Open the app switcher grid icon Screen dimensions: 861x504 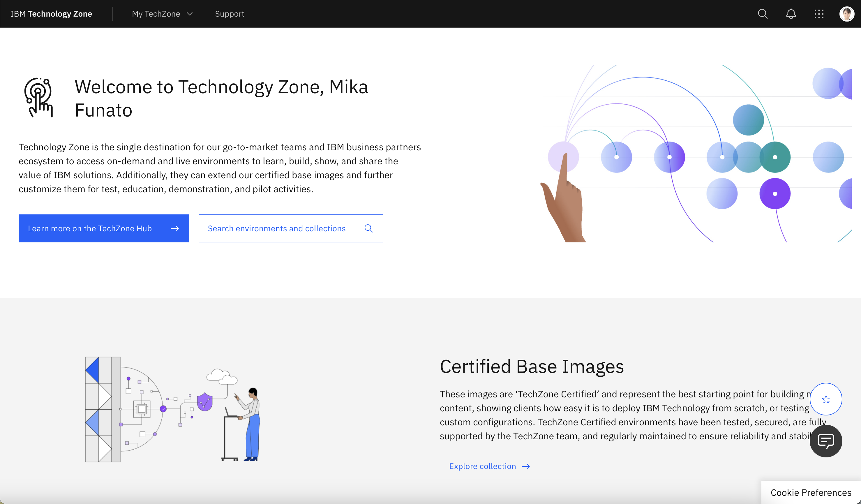click(x=819, y=14)
